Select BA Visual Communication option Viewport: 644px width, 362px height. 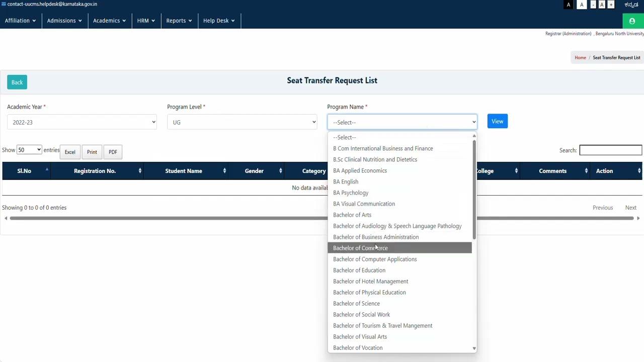coord(400,204)
